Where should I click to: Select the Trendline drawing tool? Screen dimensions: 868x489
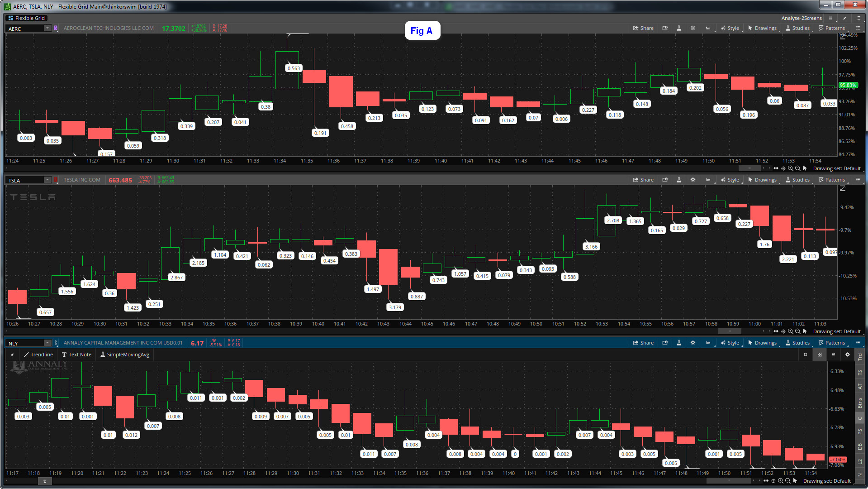pos(38,355)
